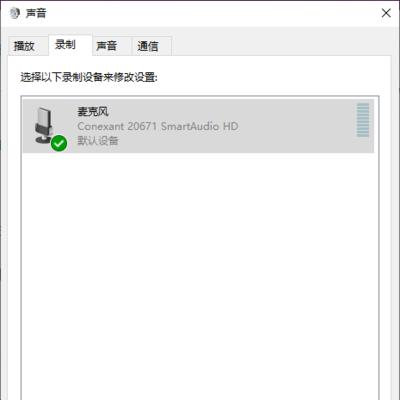Viewport: 400px width, 400px height.
Task: Select the 麦克风 device name
Action: point(93,111)
